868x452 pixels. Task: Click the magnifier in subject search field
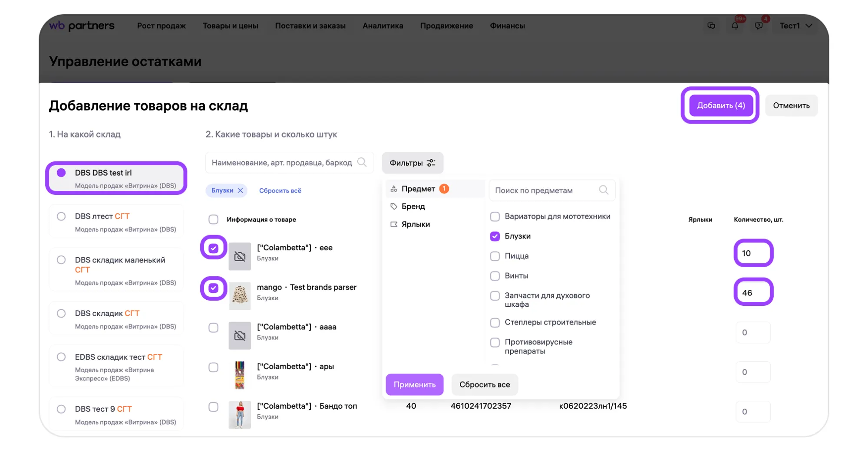point(603,190)
